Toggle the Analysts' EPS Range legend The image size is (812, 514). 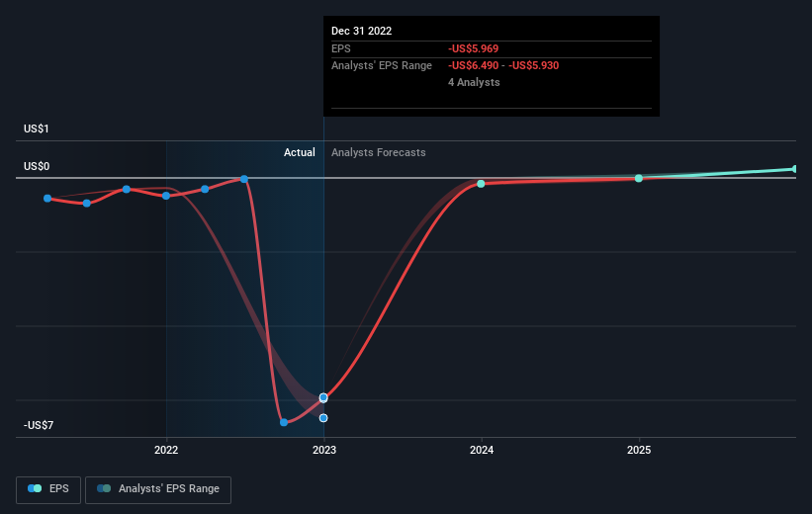point(158,489)
